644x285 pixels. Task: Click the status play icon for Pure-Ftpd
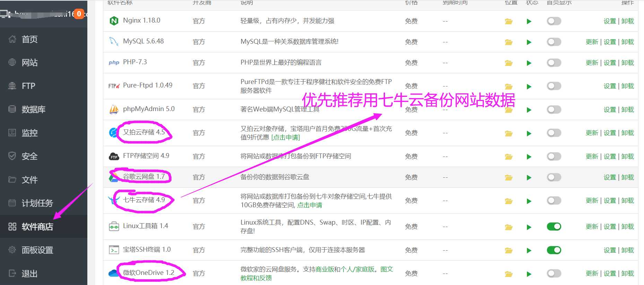(529, 87)
